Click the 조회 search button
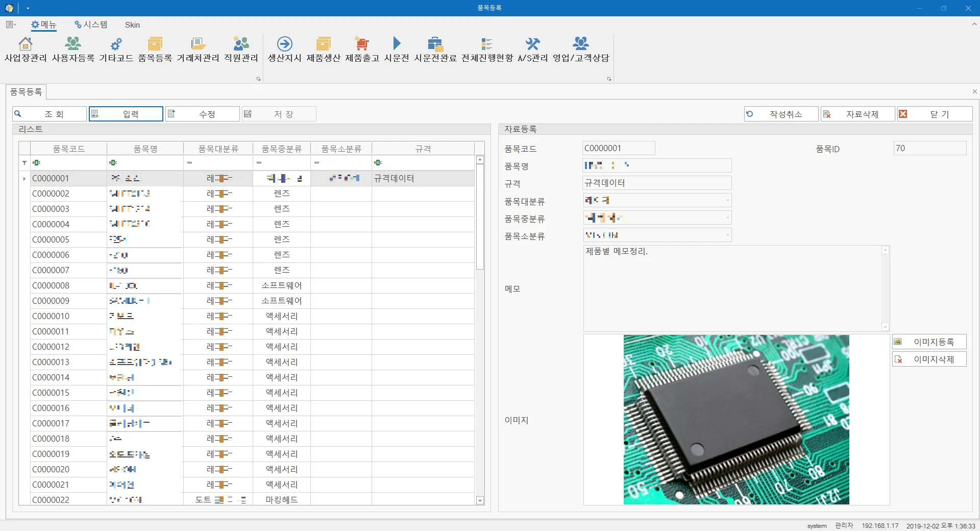Viewport: 980px width, 531px height. pos(50,114)
